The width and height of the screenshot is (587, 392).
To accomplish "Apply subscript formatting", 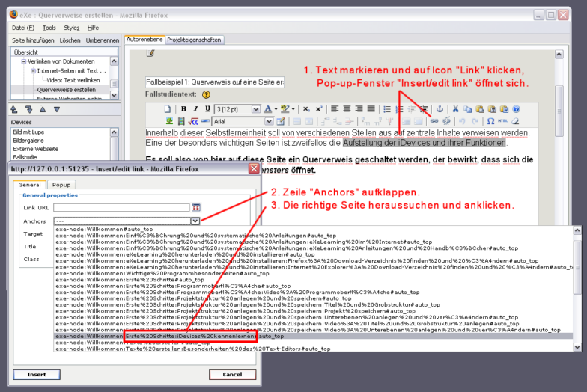I will [x=306, y=109].
